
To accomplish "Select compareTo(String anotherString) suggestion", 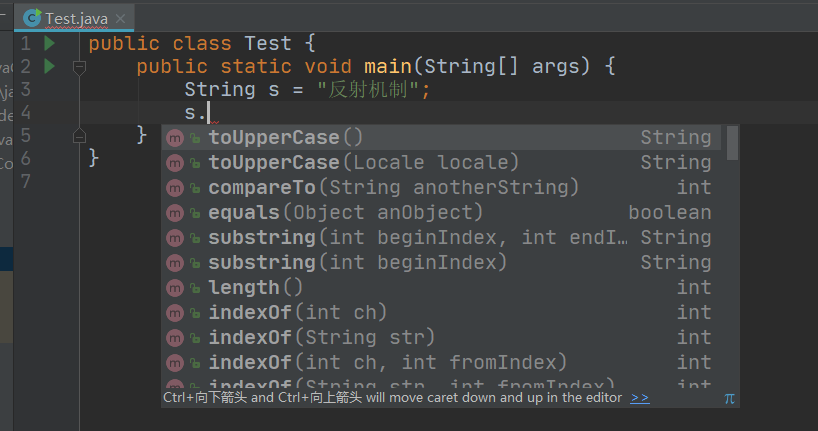I will coord(441,188).
